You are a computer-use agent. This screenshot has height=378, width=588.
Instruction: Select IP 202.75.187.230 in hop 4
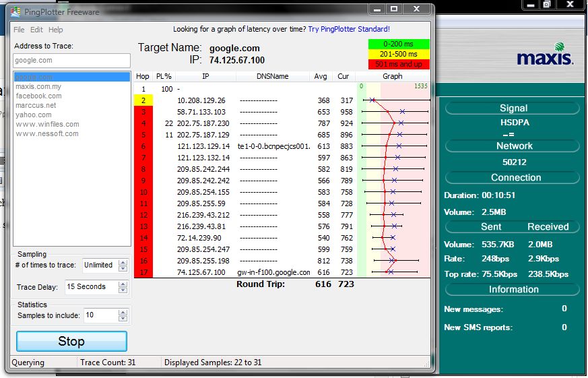click(x=203, y=123)
